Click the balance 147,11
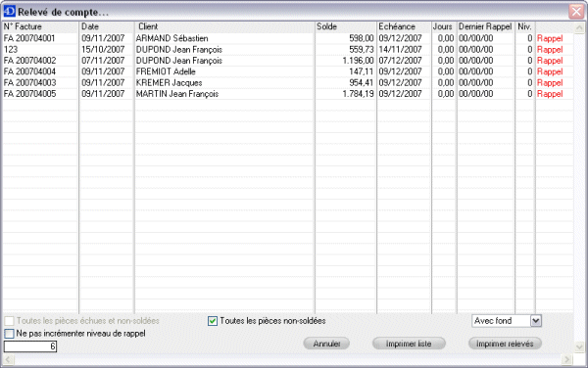This screenshot has height=368, width=588. pos(362,71)
